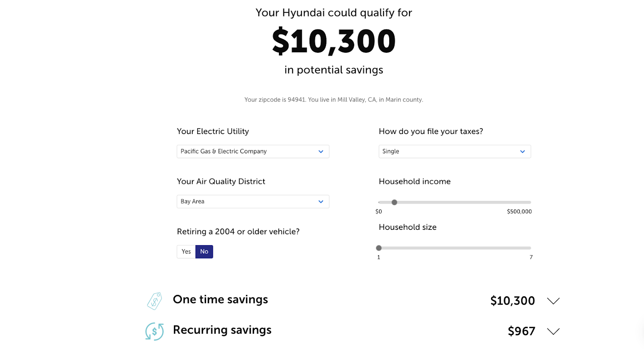This screenshot has height=349, width=644.
Task: Click the price tag icon beside One time savings
Action: click(155, 301)
